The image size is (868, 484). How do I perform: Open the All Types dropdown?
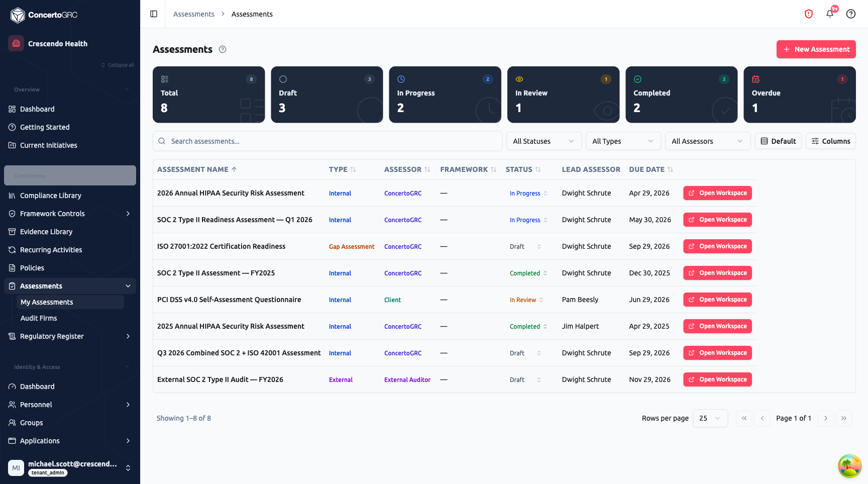click(x=623, y=141)
